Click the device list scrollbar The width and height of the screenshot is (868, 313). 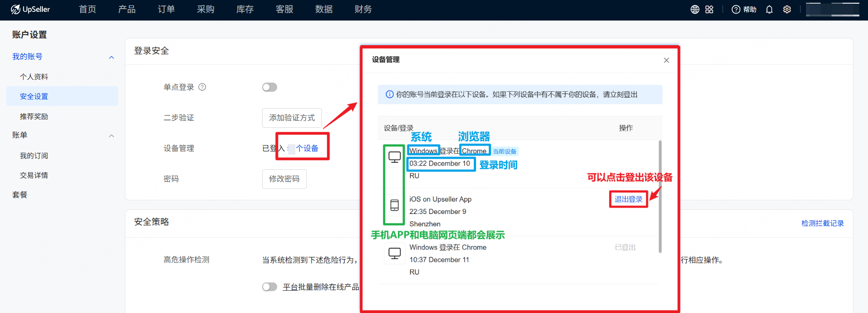click(660, 196)
